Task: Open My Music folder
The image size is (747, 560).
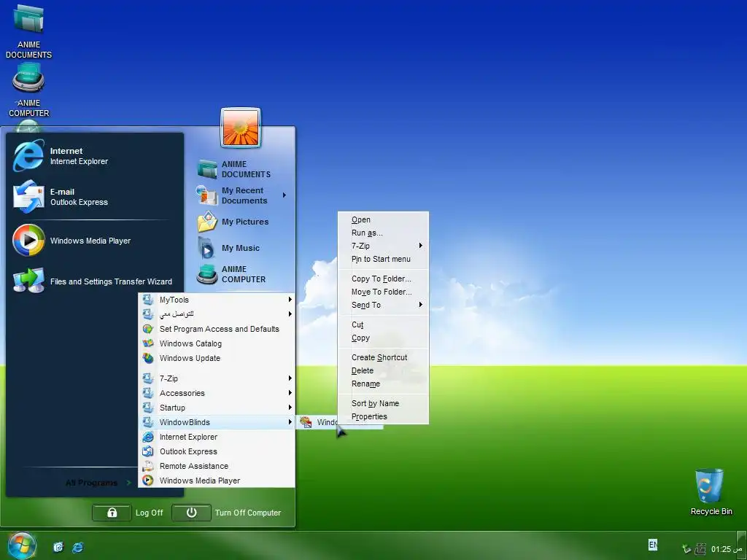Action: click(241, 248)
